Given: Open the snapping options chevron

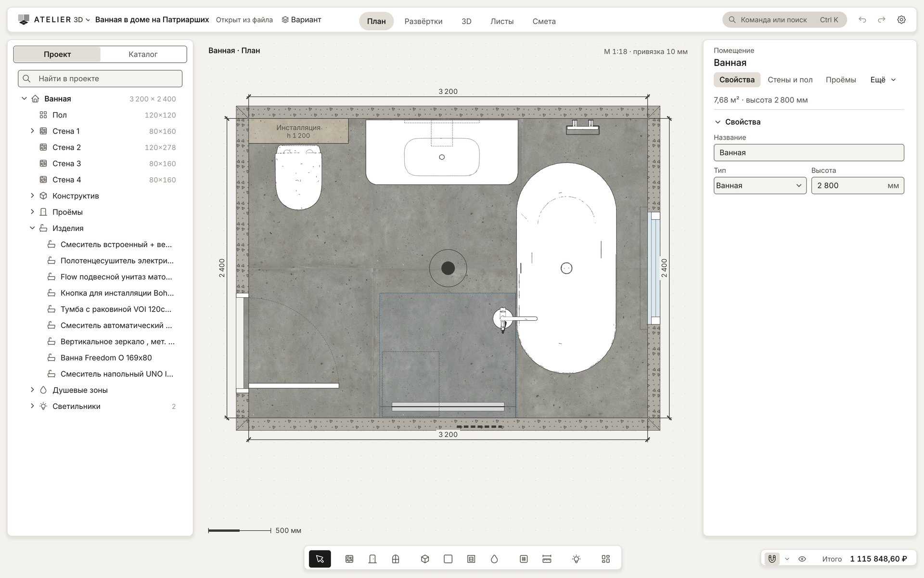Looking at the screenshot, I should pos(787,559).
